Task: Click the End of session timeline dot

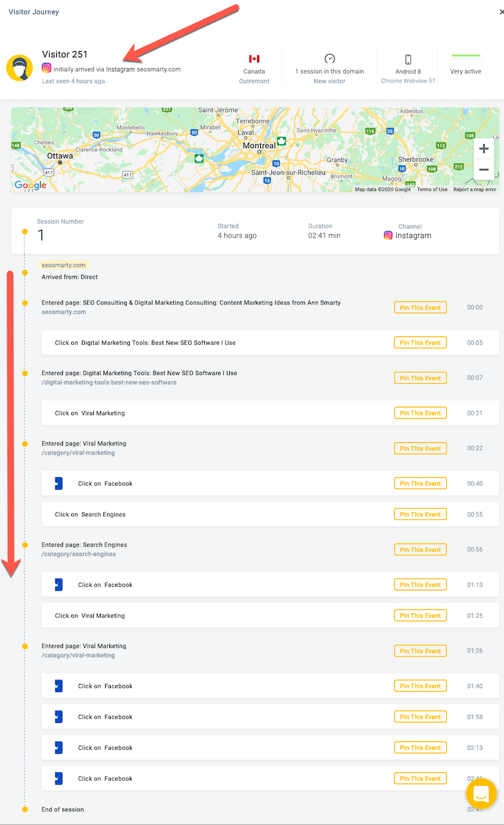Action: tap(25, 809)
